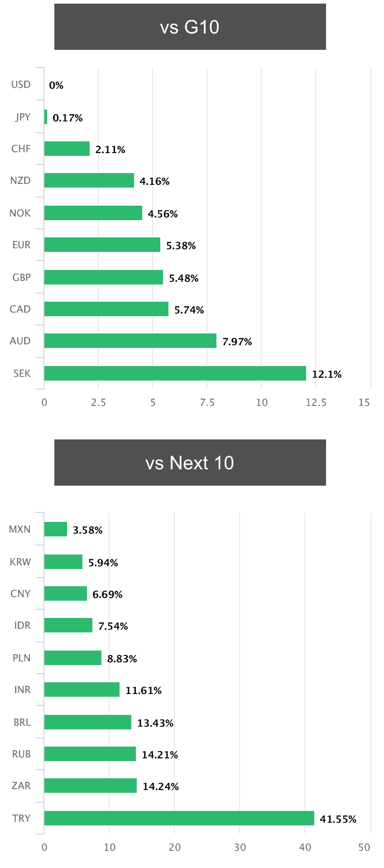384x868 pixels.
Task: Select the AUD bar at 7.97%
Action: (x=130, y=341)
